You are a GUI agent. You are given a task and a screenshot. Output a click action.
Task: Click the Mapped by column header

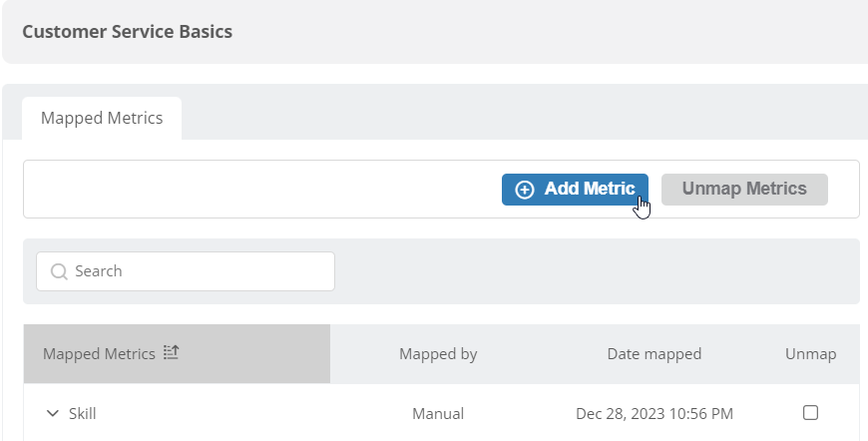tap(438, 353)
